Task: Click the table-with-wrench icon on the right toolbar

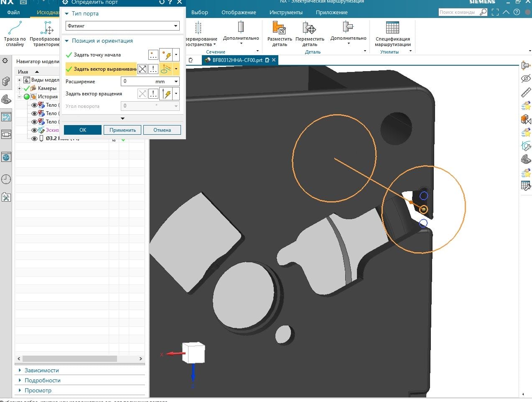Action: pyautogui.click(x=526, y=186)
